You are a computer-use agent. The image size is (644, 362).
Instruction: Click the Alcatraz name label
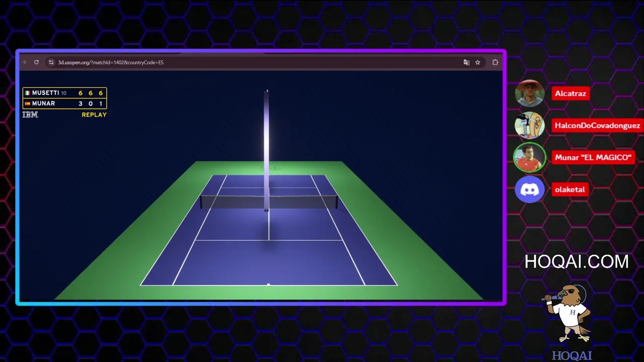571,94
